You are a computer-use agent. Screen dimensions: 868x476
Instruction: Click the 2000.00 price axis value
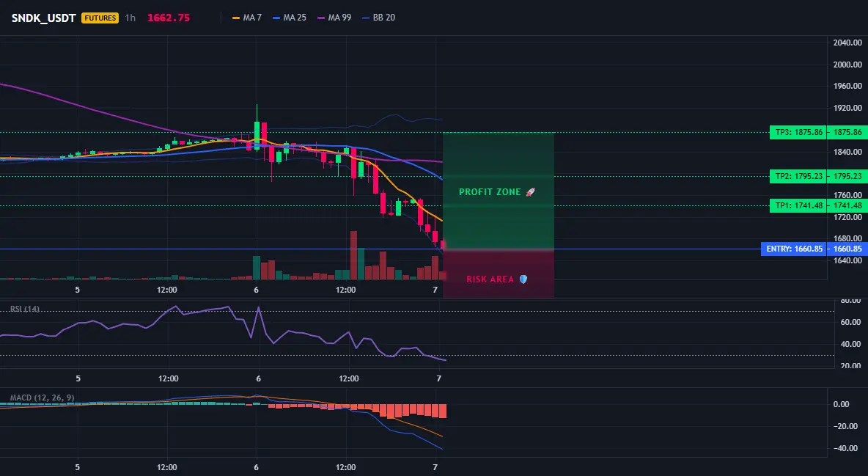click(x=847, y=65)
